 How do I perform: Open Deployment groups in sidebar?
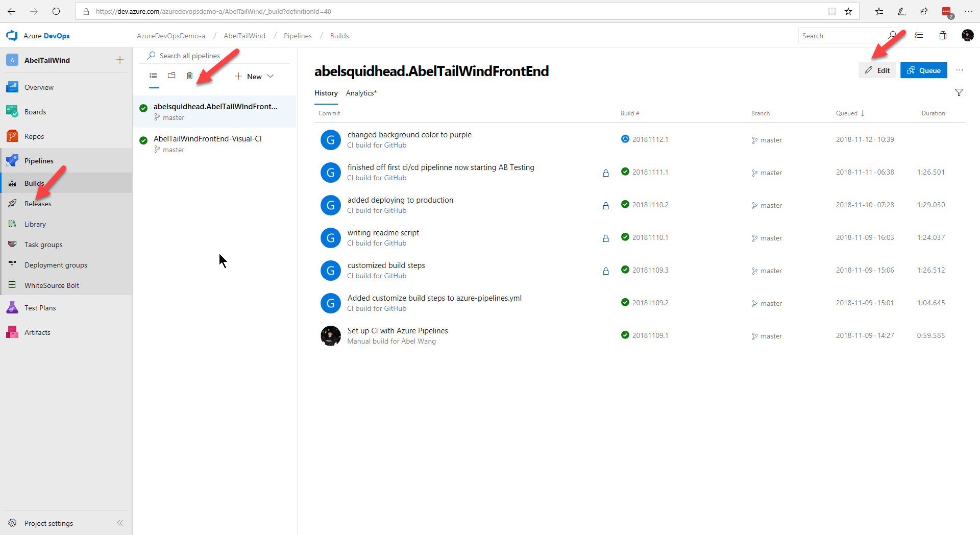coord(56,265)
